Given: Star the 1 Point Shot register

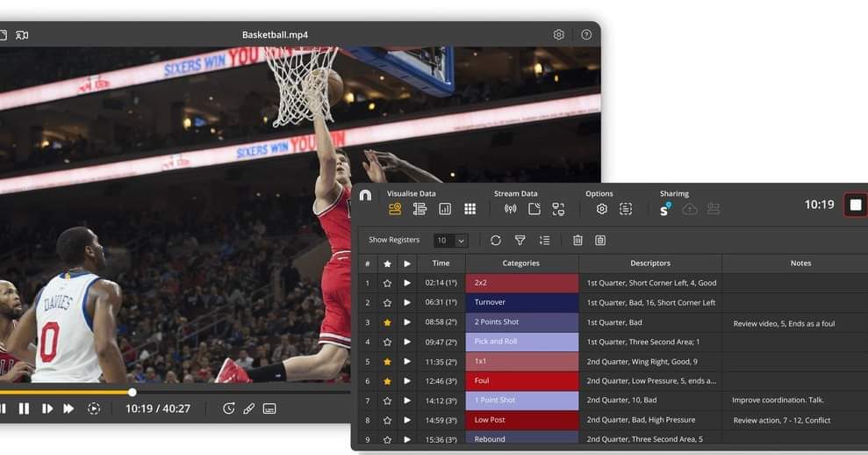Looking at the screenshot, I should 387,401.
